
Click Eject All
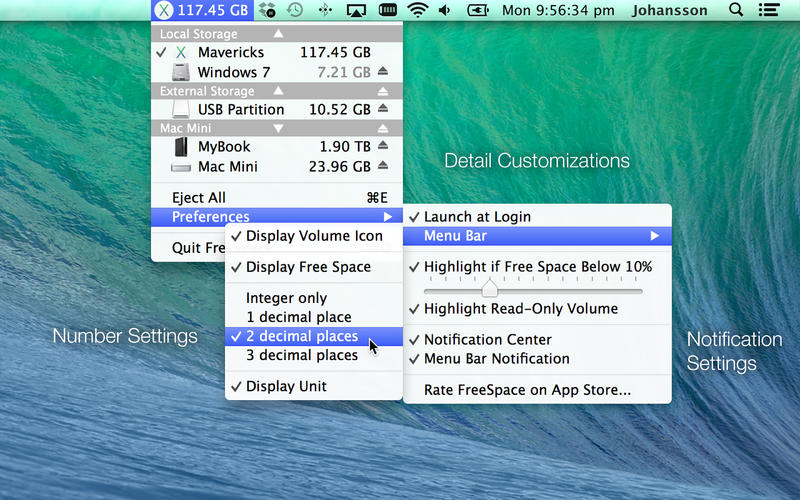[199, 198]
